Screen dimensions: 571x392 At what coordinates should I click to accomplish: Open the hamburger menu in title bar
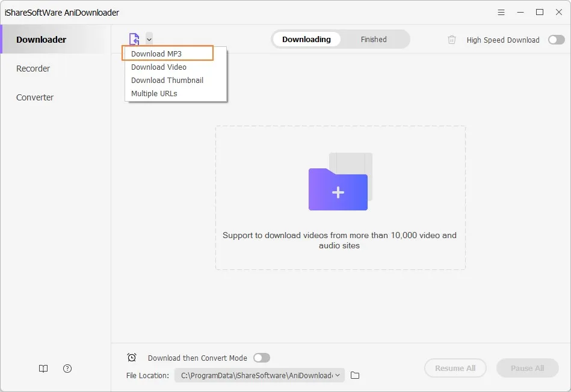[x=501, y=13]
